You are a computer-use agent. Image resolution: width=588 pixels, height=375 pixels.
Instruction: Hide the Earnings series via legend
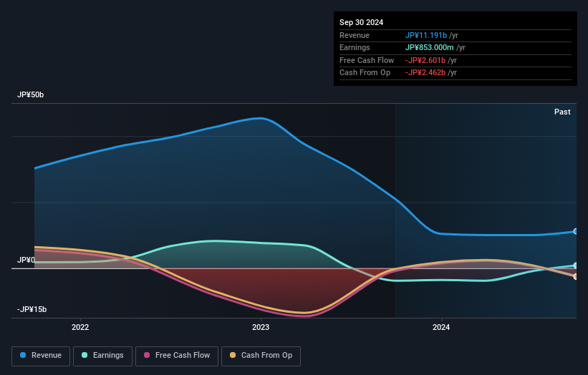point(102,356)
